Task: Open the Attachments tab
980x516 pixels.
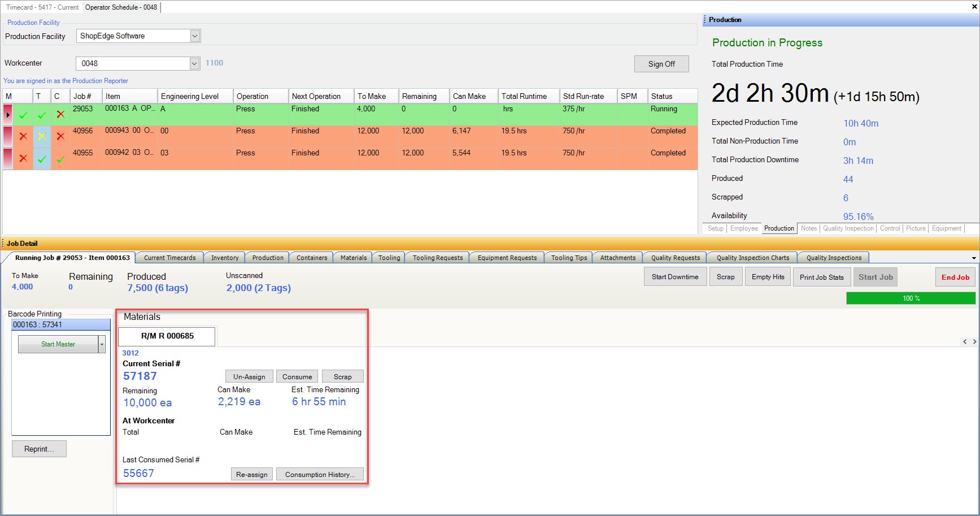Action: pos(618,258)
